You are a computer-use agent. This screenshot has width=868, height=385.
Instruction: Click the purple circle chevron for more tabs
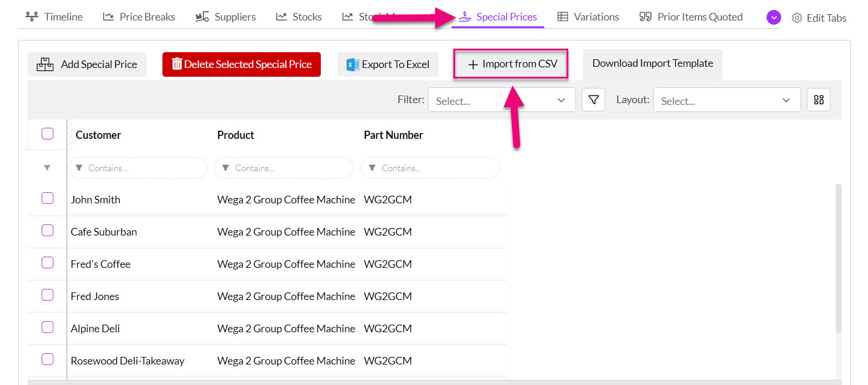[774, 18]
